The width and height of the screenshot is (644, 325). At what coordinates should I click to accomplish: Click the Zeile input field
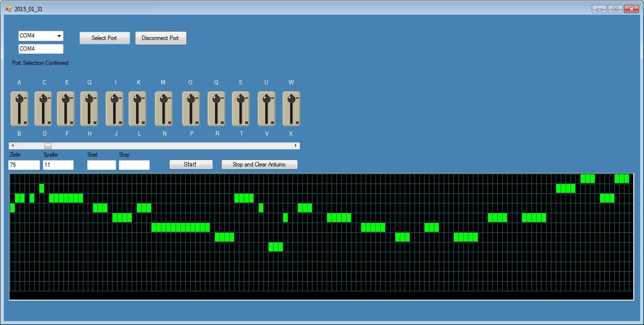(x=24, y=165)
